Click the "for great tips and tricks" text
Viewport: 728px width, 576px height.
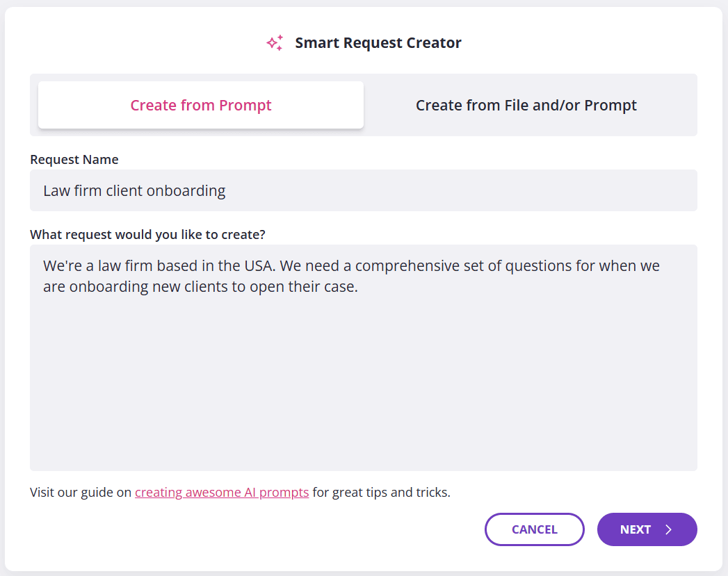[381, 493]
